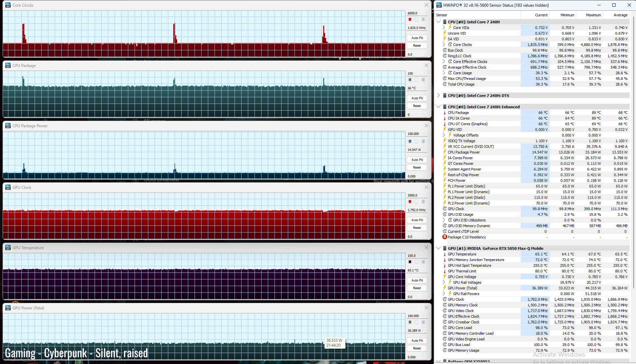The image size is (636, 364).
Task: Click the SA VID voltage icon
Action: [x=444, y=39]
